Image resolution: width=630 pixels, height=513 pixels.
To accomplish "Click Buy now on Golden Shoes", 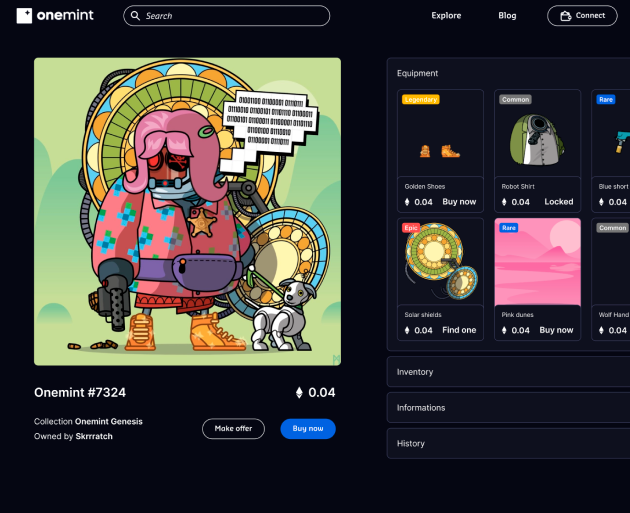I will click(x=459, y=202).
